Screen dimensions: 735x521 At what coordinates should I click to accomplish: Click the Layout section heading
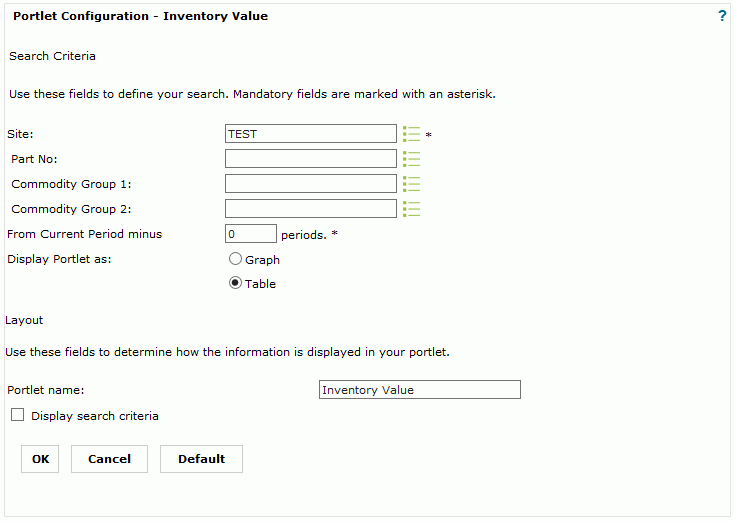point(24,320)
